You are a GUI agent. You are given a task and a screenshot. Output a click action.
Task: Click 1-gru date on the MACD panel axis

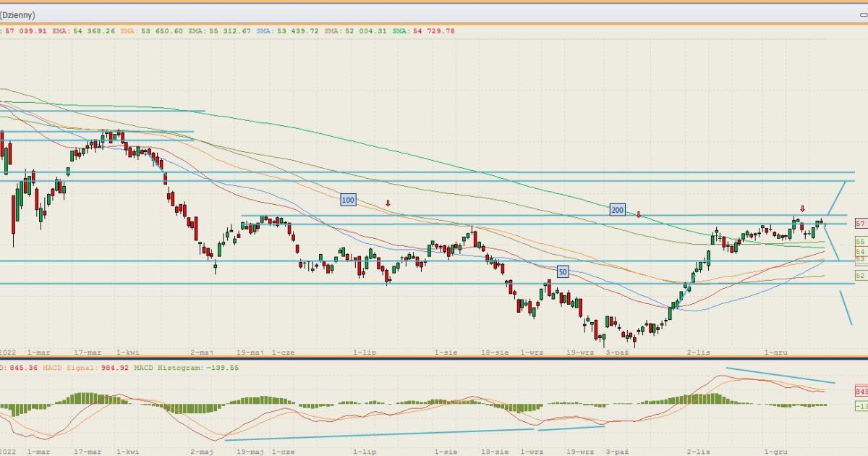(x=776, y=451)
